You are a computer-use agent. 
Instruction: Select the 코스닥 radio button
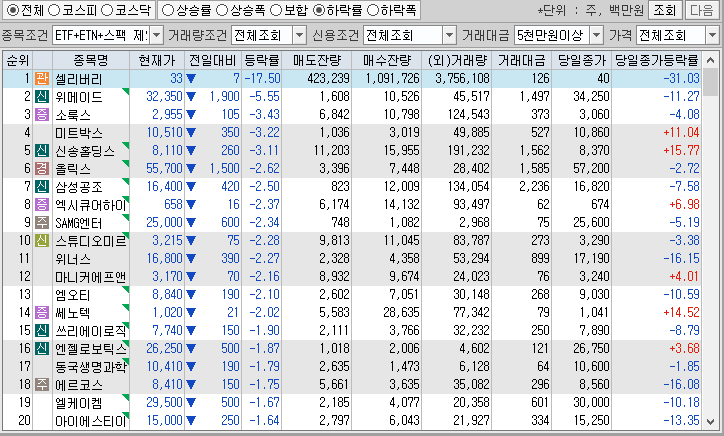(107, 10)
